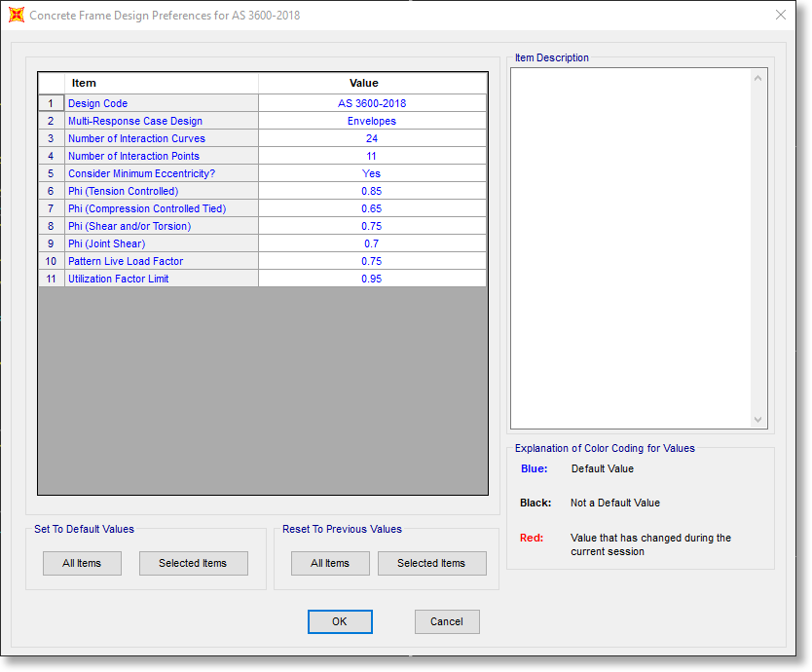Select row 10 Pattern Live Load Factor

pos(125,261)
